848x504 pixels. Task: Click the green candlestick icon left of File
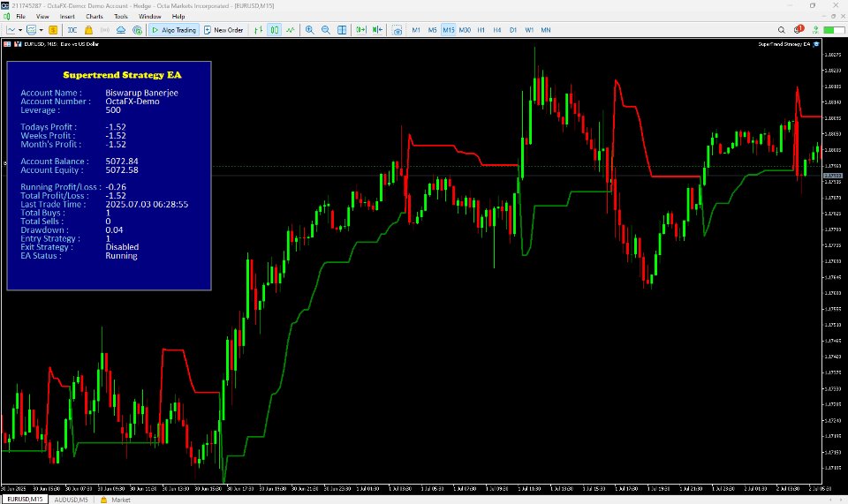pos(6,17)
